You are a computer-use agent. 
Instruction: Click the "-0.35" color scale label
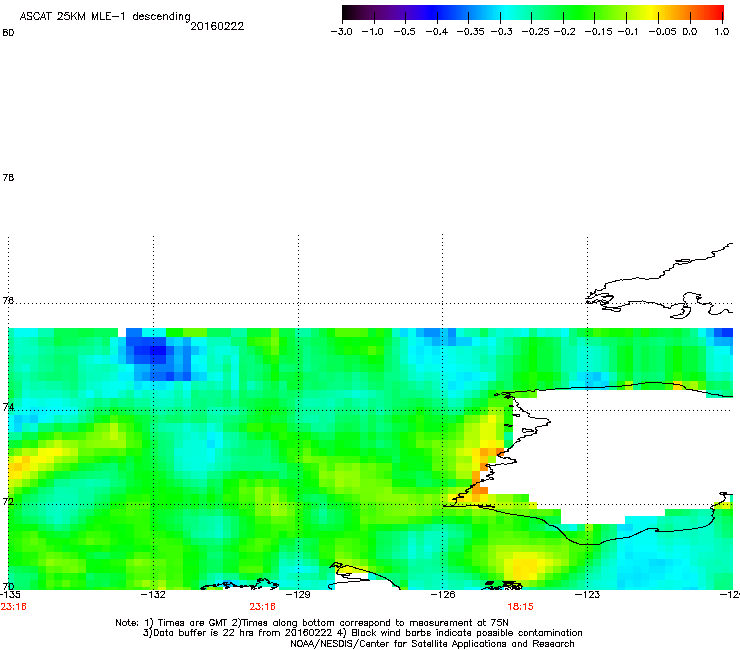pos(471,32)
